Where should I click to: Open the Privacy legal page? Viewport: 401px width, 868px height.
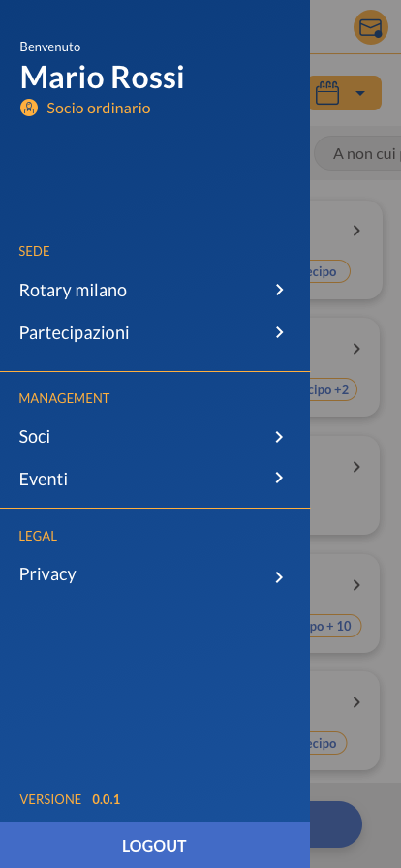point(155,574)
